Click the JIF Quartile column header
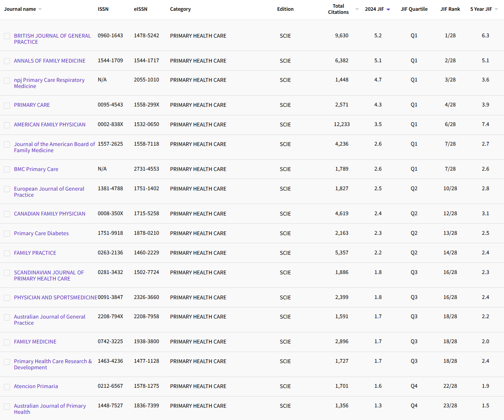This screenshot has height=420, width=504. tap(414, 9)
